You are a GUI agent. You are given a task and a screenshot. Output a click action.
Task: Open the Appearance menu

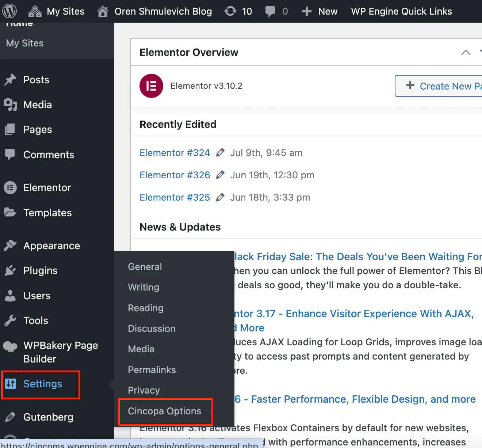click(x=51, y=246)
